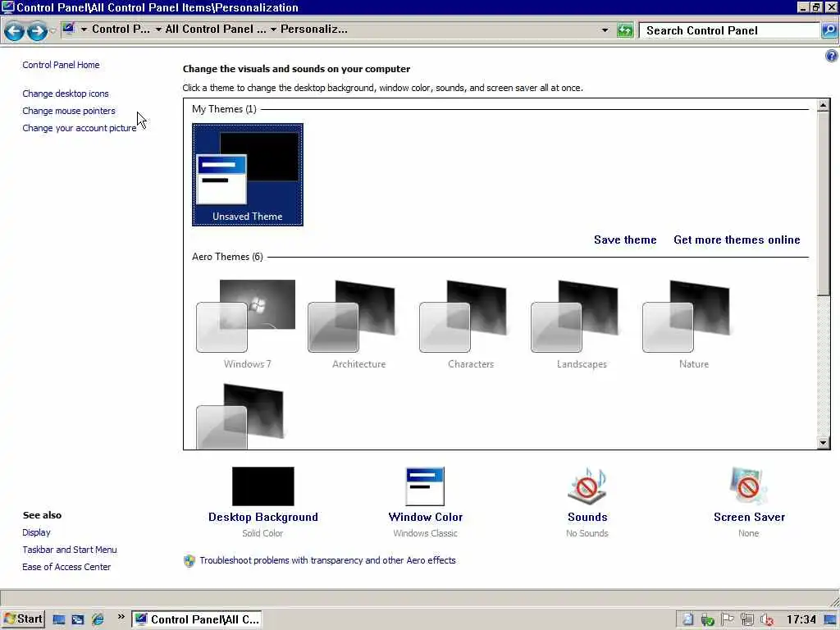This screenshot has height=630, width=840.
Task: Click the muted volume tray icon
Action: point(767,620)
